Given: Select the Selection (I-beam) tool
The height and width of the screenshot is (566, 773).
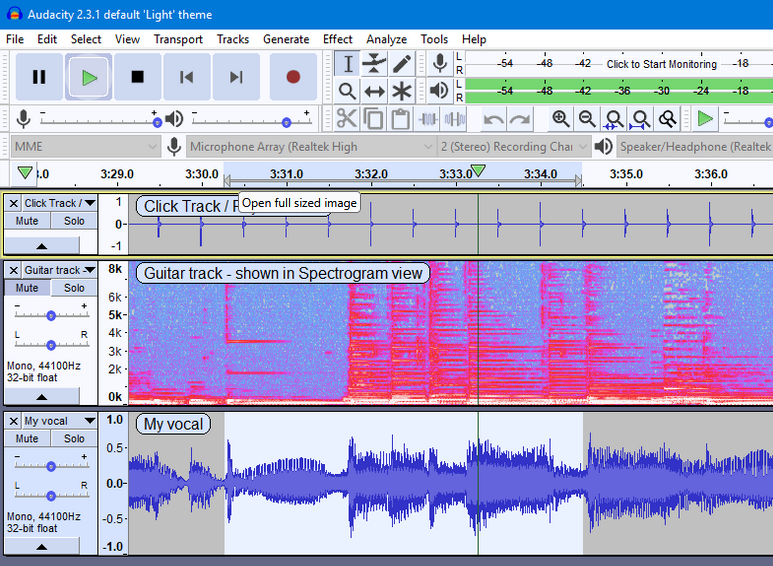Looking at the screenshot, I should 348,64.
